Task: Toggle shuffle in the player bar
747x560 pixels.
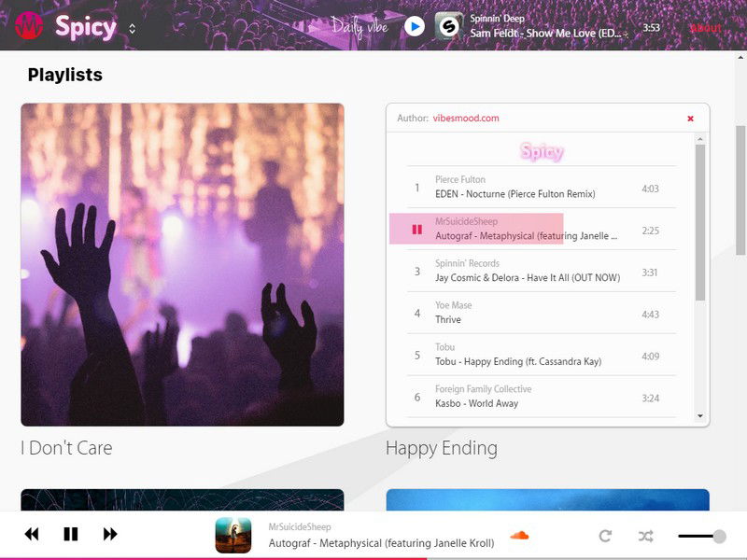Action: (x=646, y=536)
